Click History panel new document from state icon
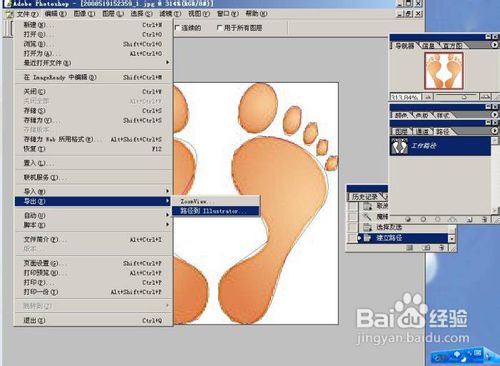 [410, 247]
